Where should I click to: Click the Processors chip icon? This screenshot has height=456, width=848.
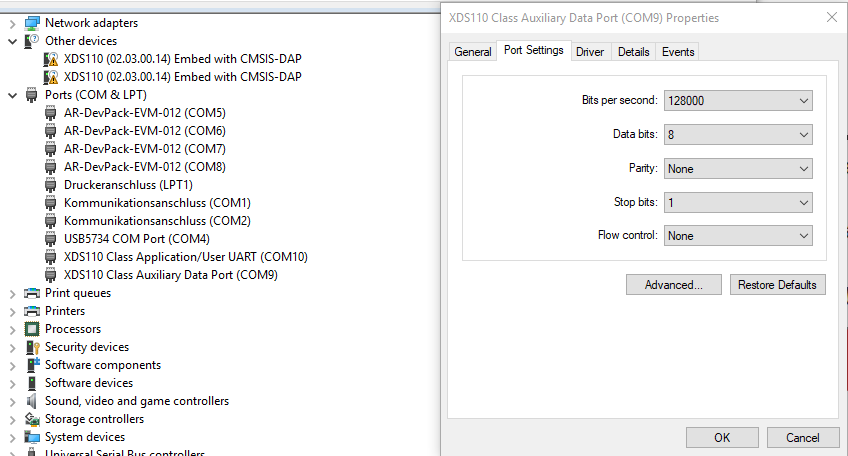click(32, 329)
